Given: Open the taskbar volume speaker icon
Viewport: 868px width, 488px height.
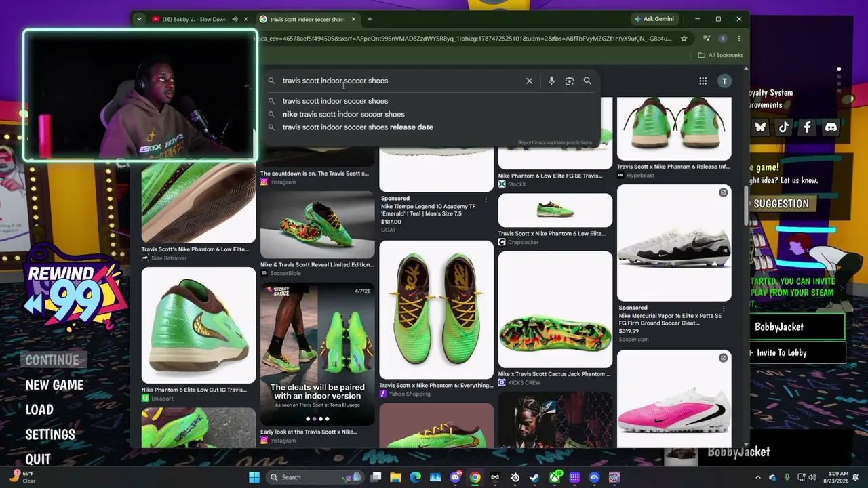Looking at the screenshot, I should (812, 477).
